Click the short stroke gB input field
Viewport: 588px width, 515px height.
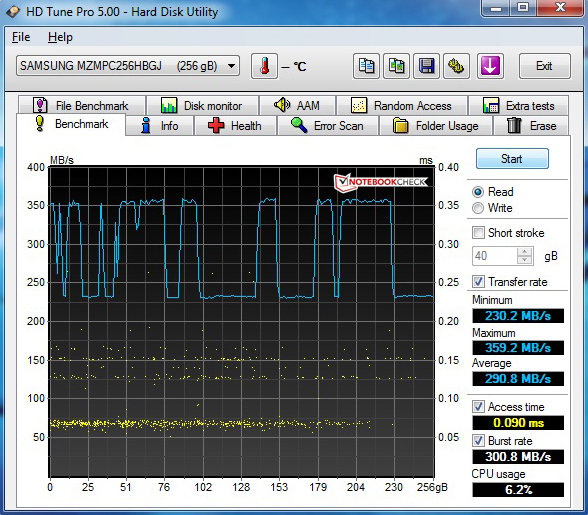click(495, 256)
